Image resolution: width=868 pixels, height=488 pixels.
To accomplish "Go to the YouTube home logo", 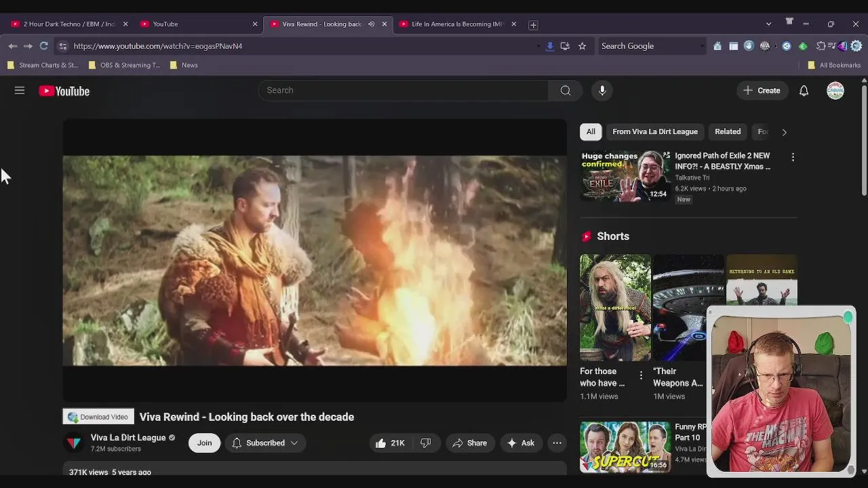I will 64,91.
